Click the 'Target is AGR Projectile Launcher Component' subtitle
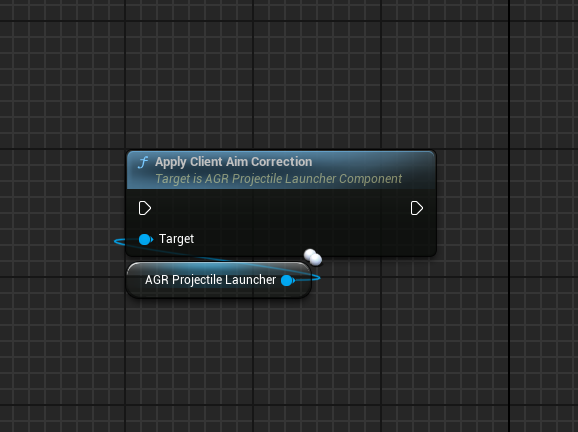 [278, 179]
